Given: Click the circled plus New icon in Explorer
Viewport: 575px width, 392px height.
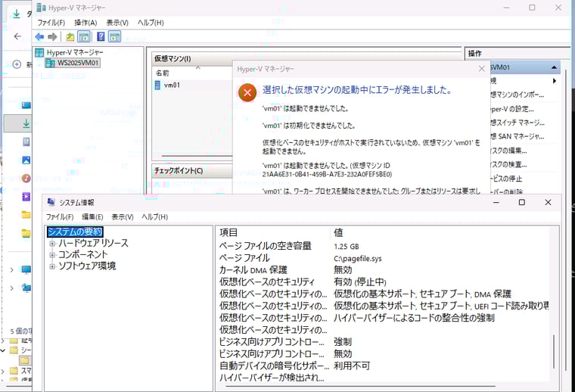Looking at the screenshot, I should (17, 64).
